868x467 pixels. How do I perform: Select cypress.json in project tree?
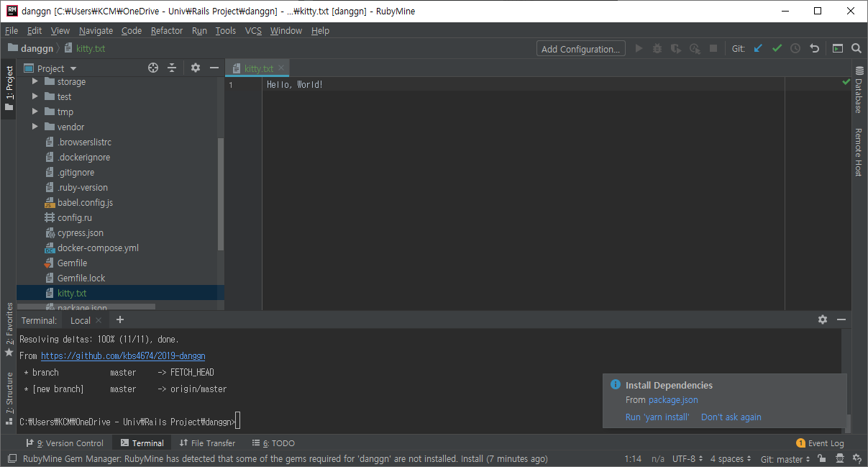(81, 232)
